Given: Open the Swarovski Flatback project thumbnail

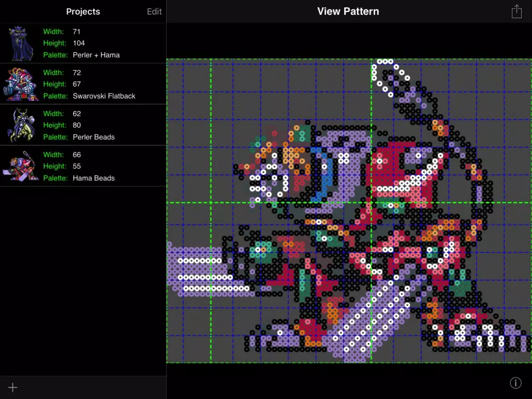Looking at the screenshot, I should point(21,84).
